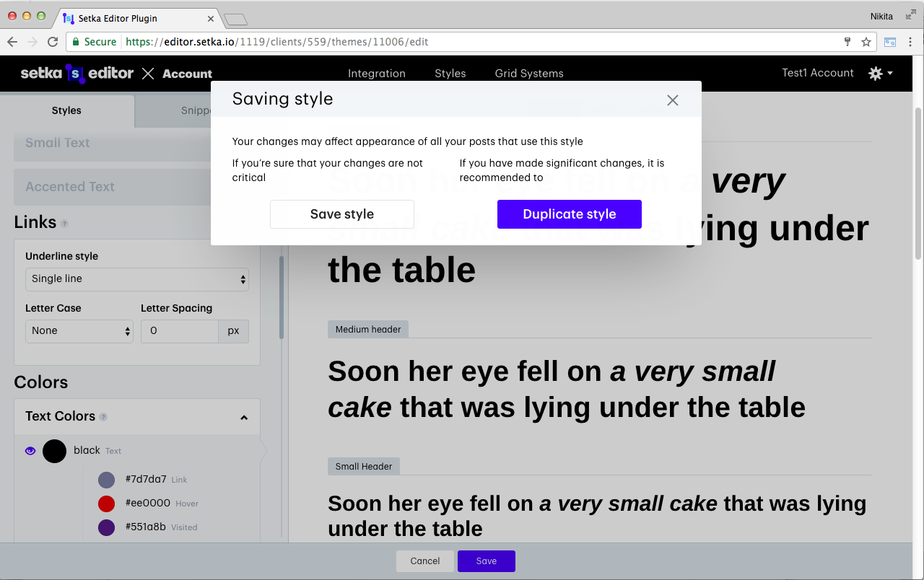The image size is (924, 580).
Task: Click the 'Saving style' dialog title
Action: [282, 99]
